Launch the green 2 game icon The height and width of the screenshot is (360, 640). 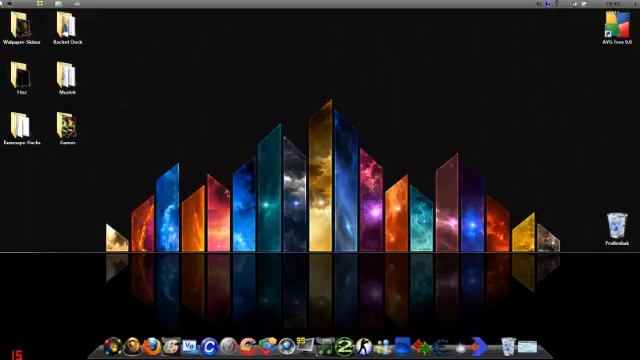click(344, 347)
